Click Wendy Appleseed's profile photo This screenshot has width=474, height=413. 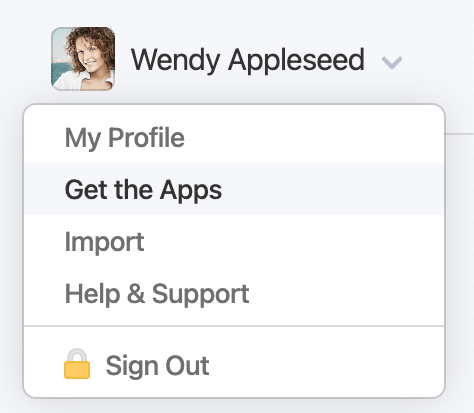point(83,59)
